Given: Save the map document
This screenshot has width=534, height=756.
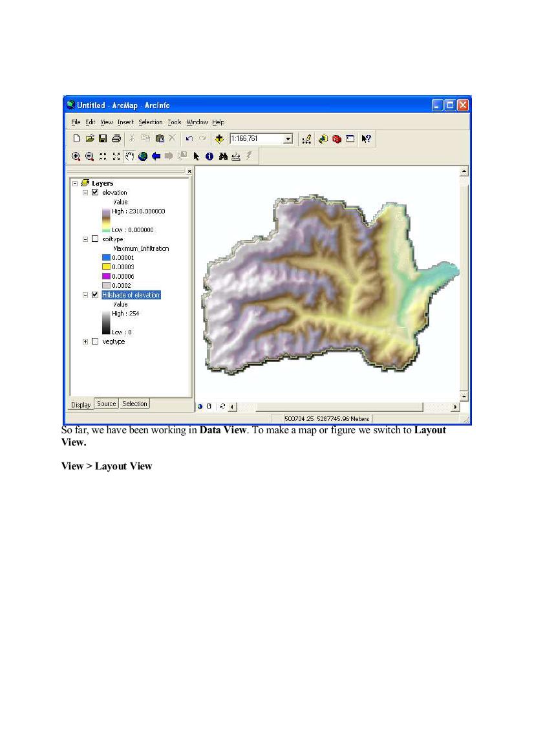Looking at the screenshot, I should click(103, 138).
